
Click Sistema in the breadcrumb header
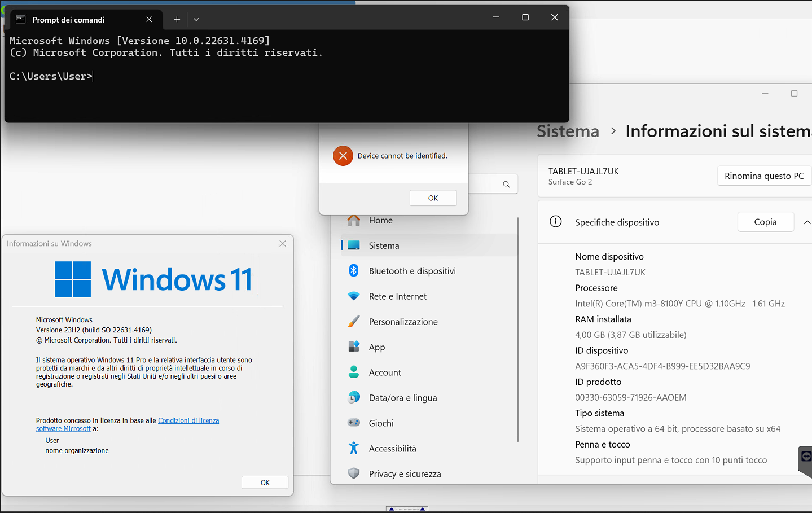568,131
